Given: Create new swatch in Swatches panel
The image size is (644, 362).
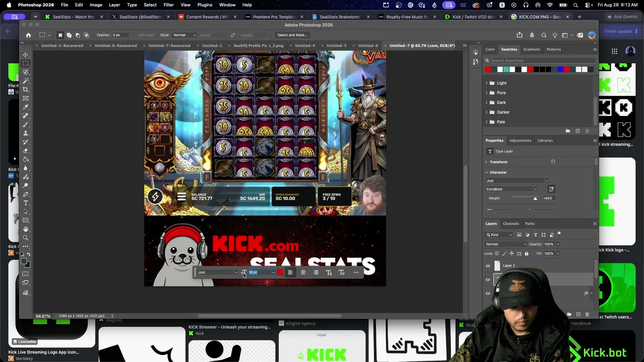Looking at the screenshot, I should pos(578,131).
